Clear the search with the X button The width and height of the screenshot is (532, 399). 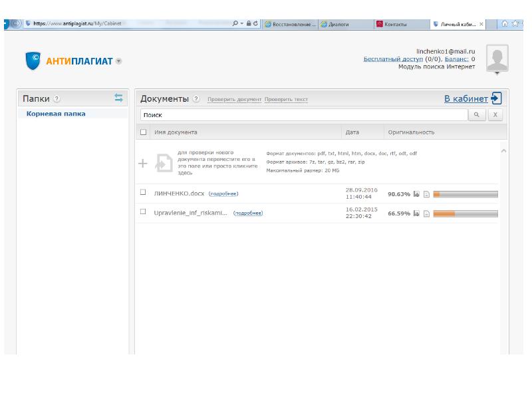point(495,115)
